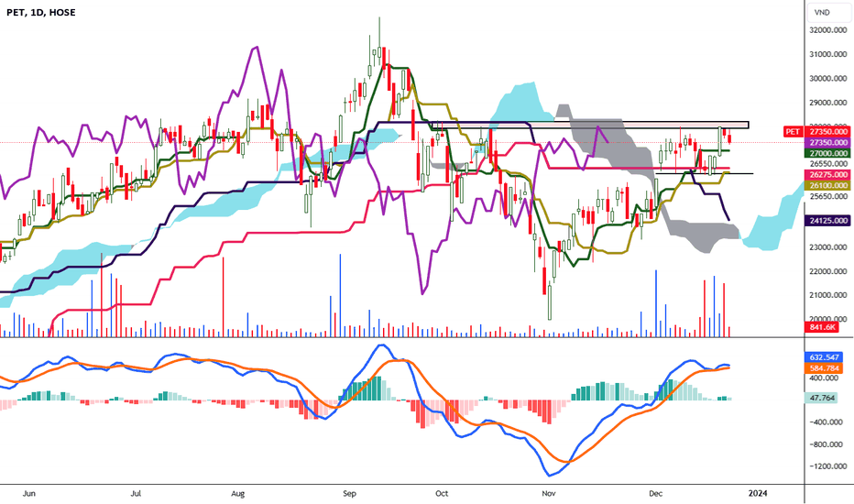Screen dimensions: 854x504
Task: Select the black horizontal support line near 26100
Action: pos(705,173)
